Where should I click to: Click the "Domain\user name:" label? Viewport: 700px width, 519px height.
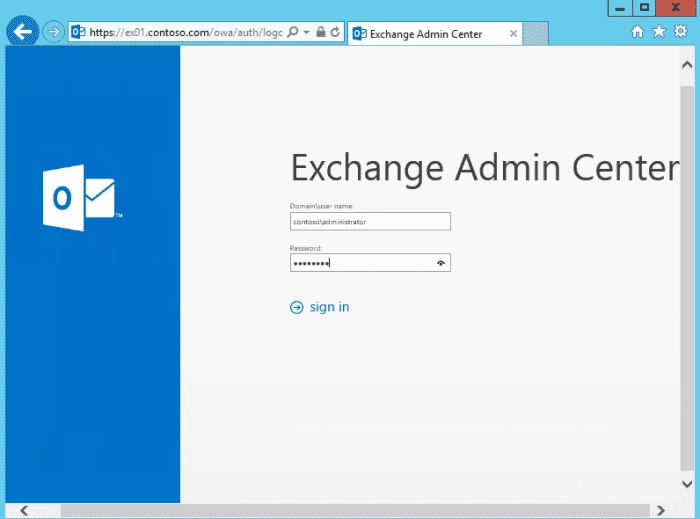click(322, 206)
